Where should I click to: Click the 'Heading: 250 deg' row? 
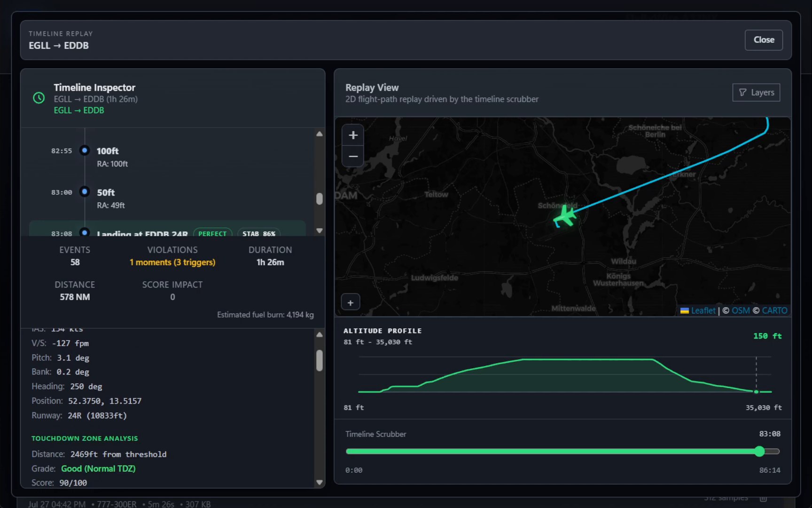67,387
